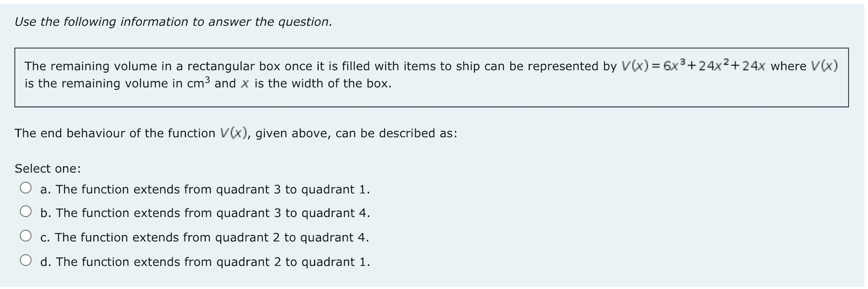Click inside the bordered information panel
This screenshot has width=868, height=289.
[432, 77]
